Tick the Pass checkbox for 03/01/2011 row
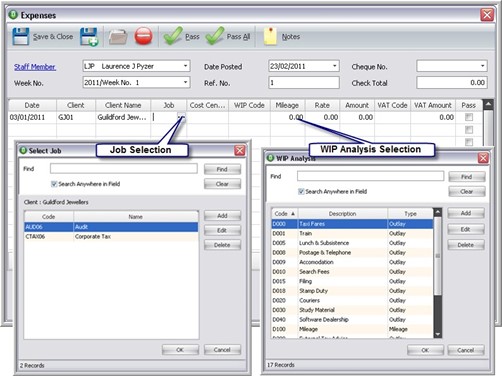 click(469, 117)
